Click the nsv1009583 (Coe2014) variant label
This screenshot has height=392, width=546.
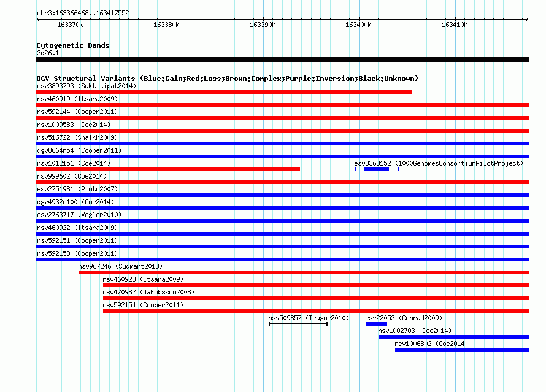[74, 125]
